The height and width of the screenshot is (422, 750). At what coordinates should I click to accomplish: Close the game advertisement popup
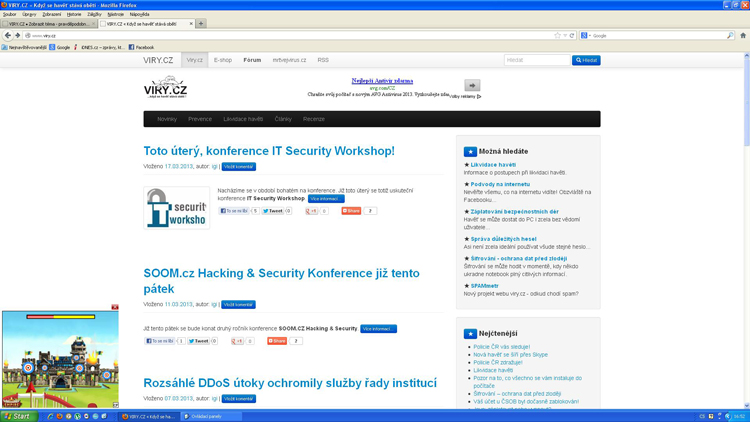pos(114,307)
